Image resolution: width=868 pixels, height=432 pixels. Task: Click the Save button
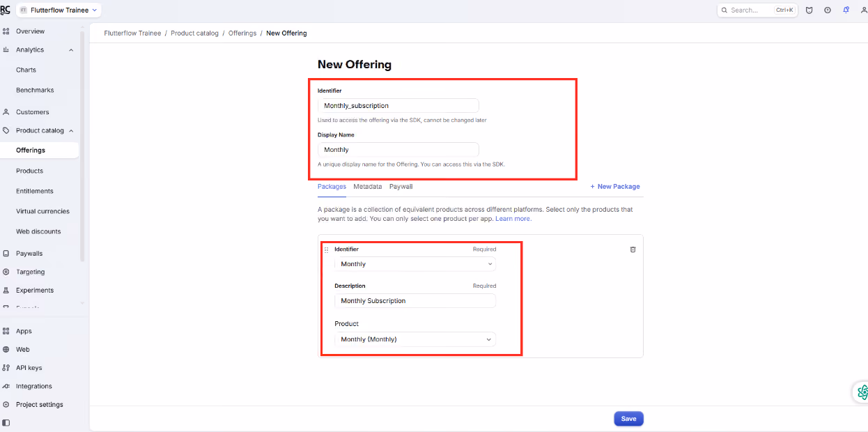tap(628, 419)
